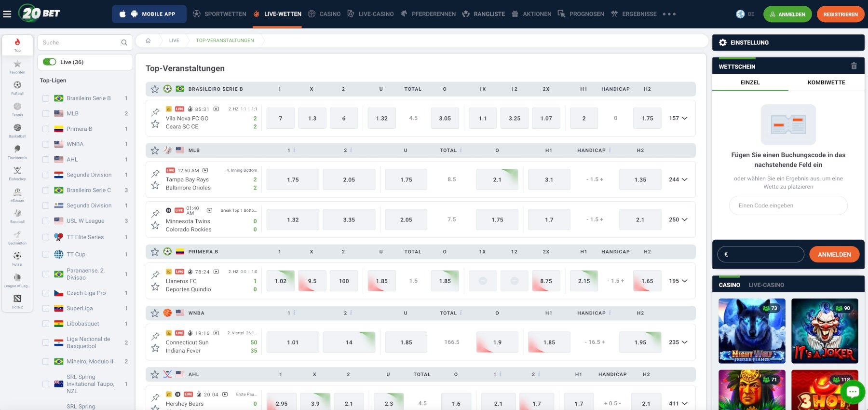Expand 157 more markets for Vila Nova
Image resolution: width=868 pixels, height=410 pixels.
678,118
